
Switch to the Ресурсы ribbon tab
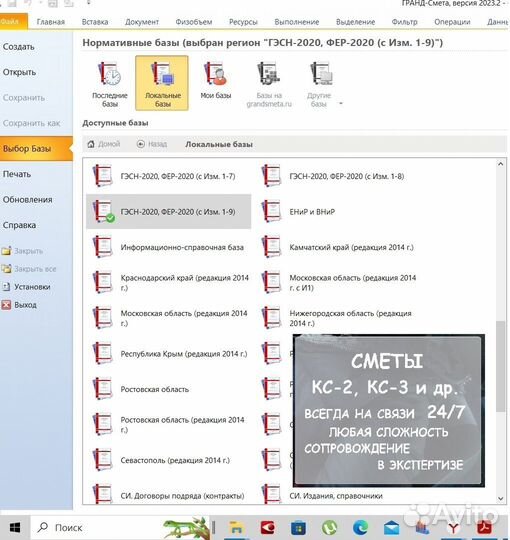[243, 22]
